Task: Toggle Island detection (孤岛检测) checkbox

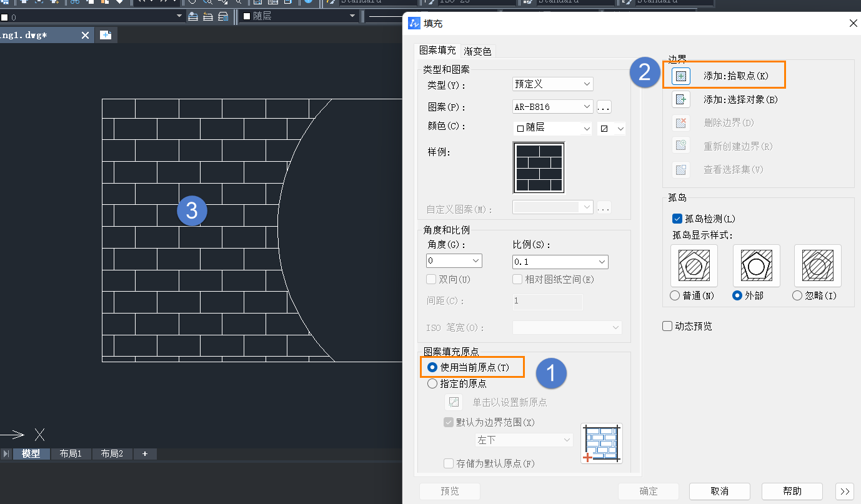Action: (677, 219)
